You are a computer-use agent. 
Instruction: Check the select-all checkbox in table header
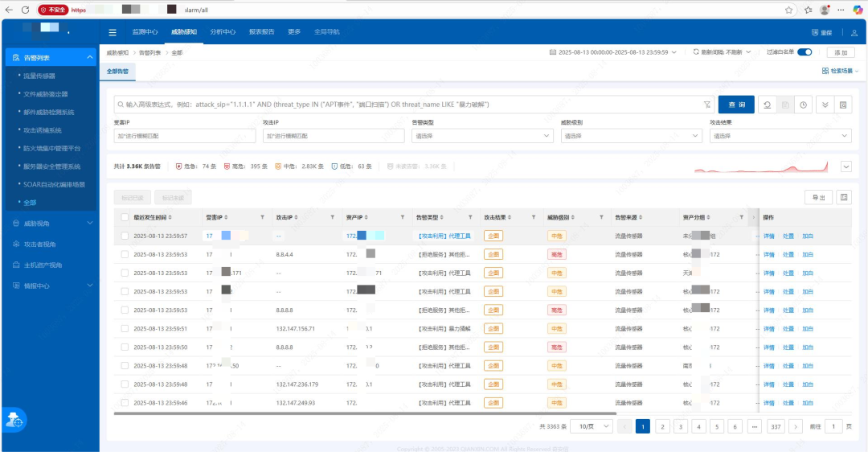pyautogui.click(x=125, y=218)
